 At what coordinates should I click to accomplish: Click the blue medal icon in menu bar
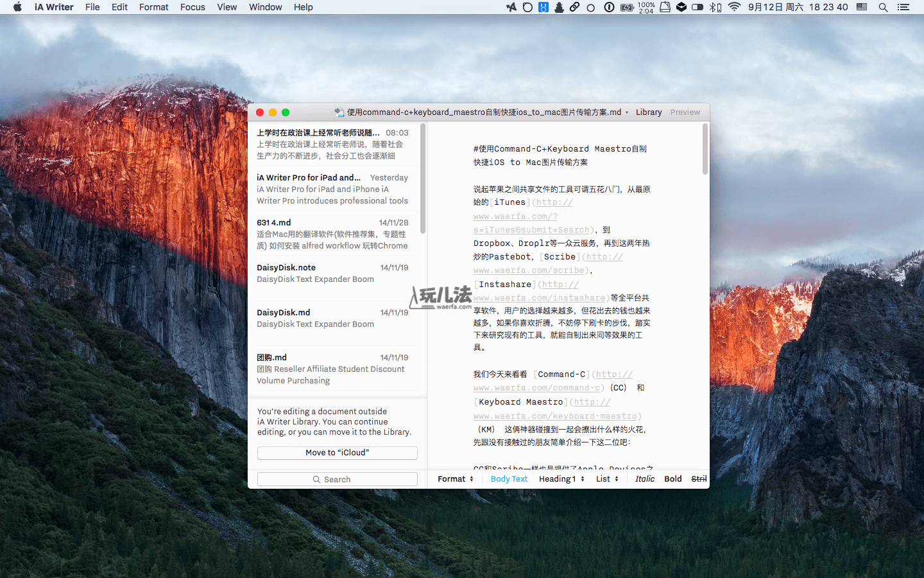click(543, 7)
